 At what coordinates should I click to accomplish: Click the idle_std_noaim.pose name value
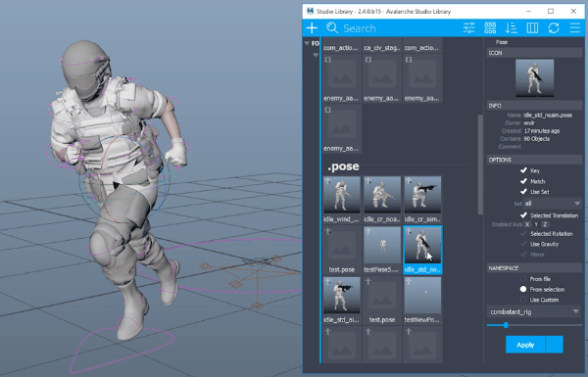(548, 115)
